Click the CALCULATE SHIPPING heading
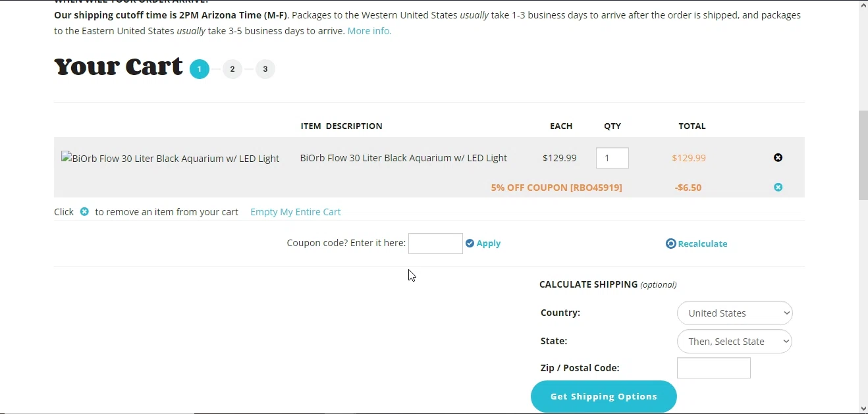This screenshot has width=868, height=414. point(588,284)
